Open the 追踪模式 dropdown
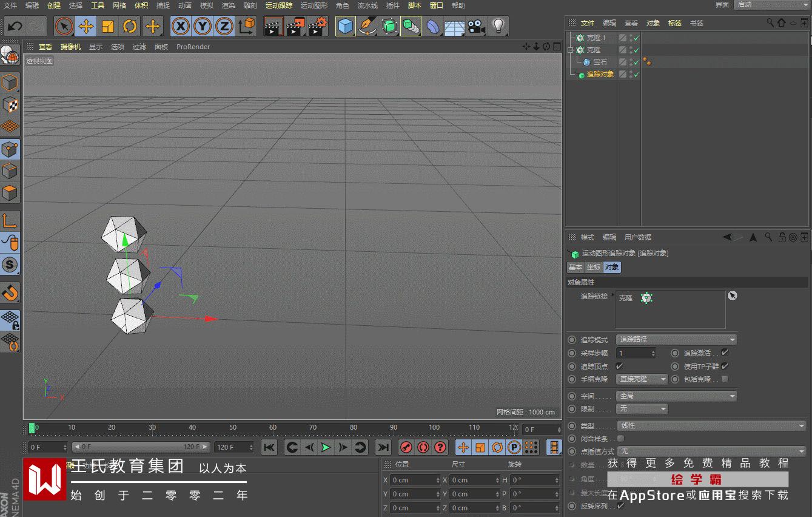The width and height of the screenshot is (812, 517). click(677, 339)
